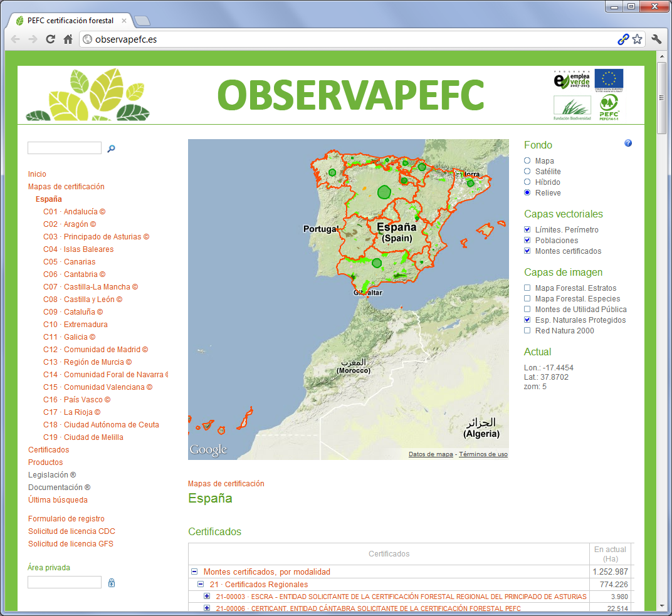Image resolution: width=672 pixels, height=616 pixels.
Task: Open the Formulario de registro link
Action: point(66,519)
